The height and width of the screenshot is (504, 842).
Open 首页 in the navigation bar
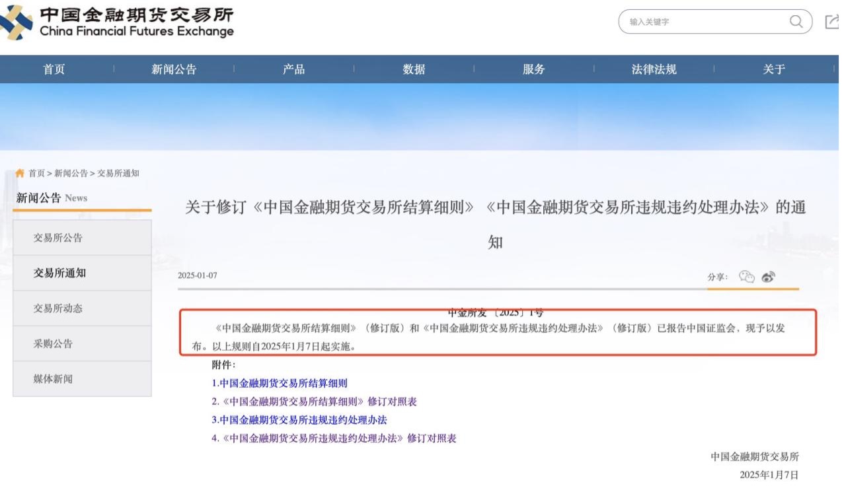point(54,69)
